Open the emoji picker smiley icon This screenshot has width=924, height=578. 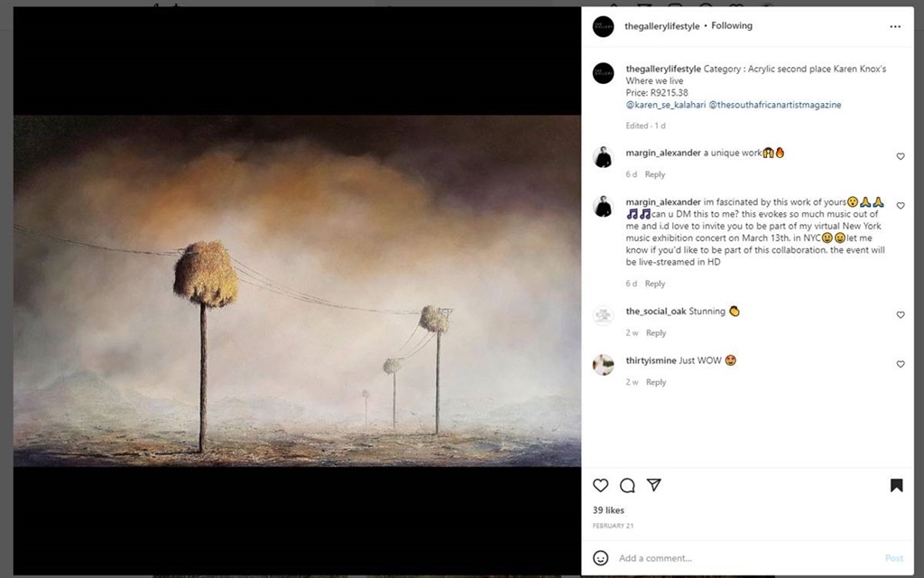601,558
